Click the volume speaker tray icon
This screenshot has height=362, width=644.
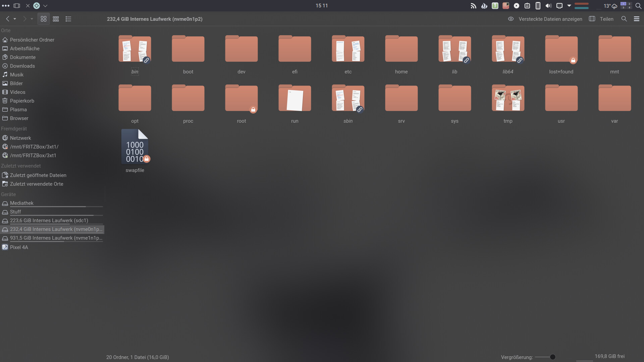tap(548, 6)
